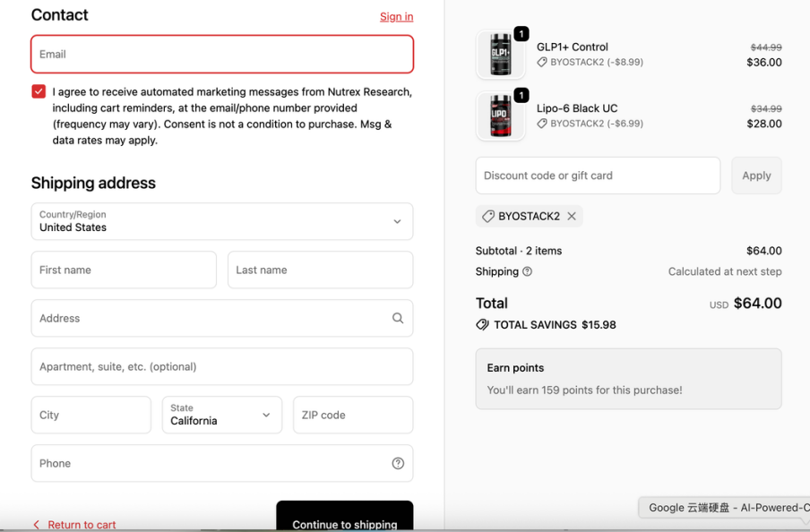Click the ZIP code field

coord(353,415)
